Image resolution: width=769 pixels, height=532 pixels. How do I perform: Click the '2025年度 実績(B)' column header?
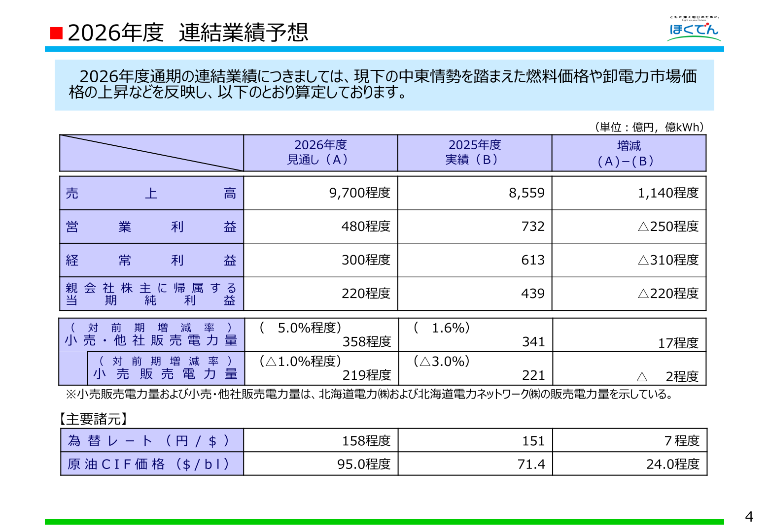[x=474, y=153]
